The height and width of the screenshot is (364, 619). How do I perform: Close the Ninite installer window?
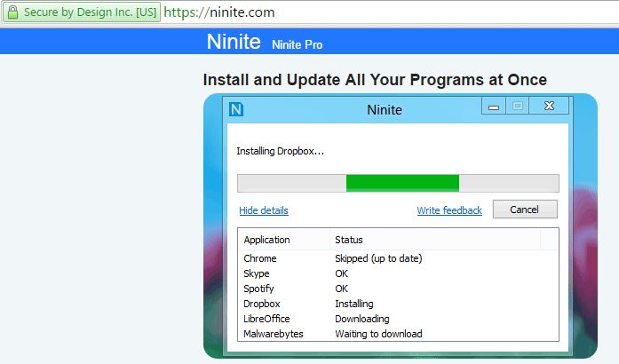click(x=549, y=106)
